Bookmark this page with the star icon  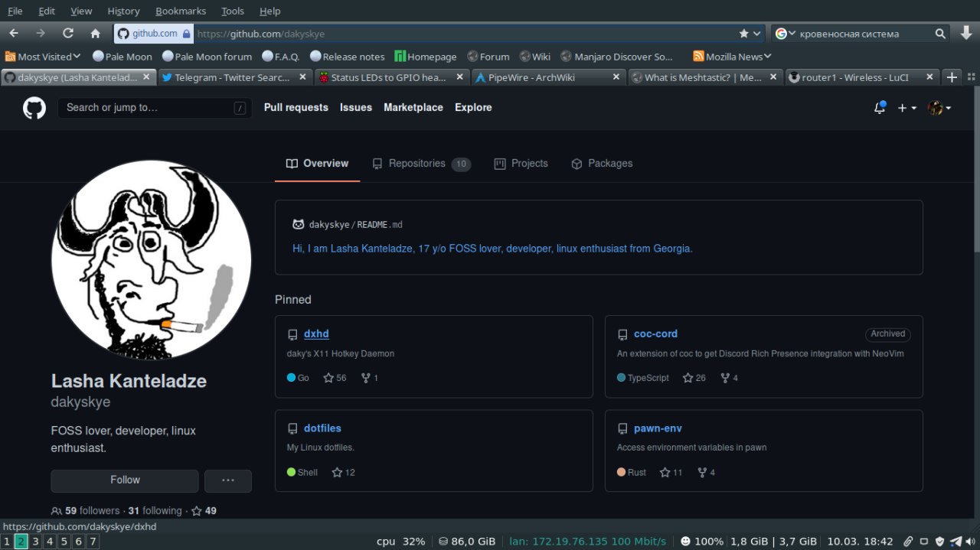click(x=743, y=34)
